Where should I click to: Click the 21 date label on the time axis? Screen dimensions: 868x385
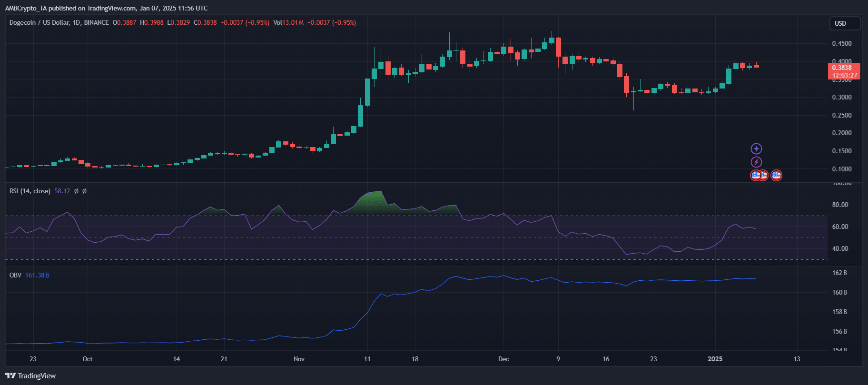[x=224, y=359]
